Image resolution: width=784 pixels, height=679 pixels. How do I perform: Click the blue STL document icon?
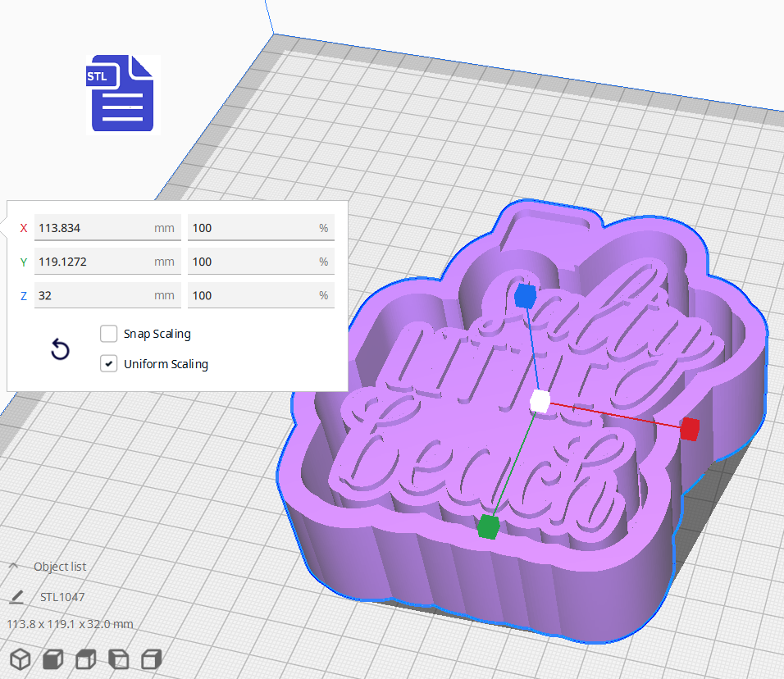coord(121,93)
